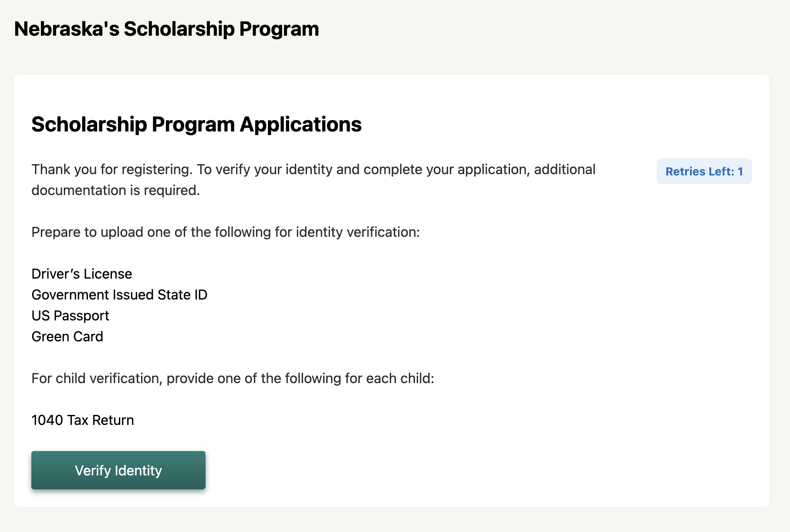
Task: Click the 'Thank you for registering' paragraph
Action: 313,169
